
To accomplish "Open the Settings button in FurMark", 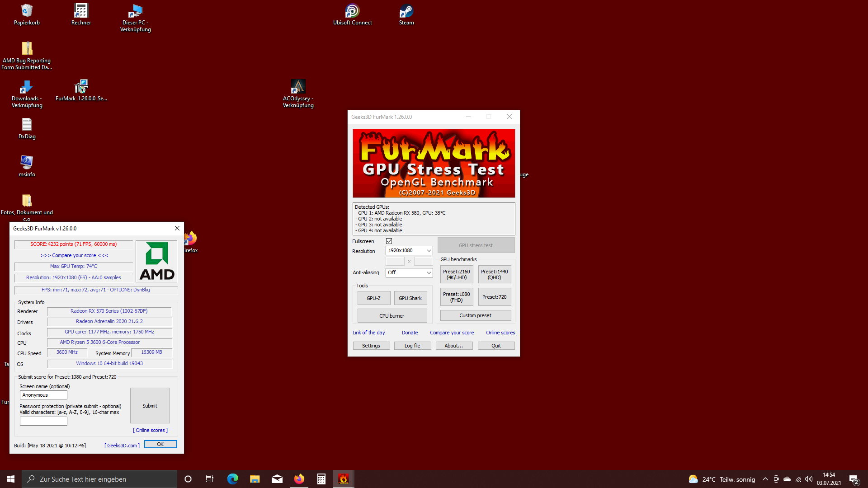I will [x=371, y=346].
